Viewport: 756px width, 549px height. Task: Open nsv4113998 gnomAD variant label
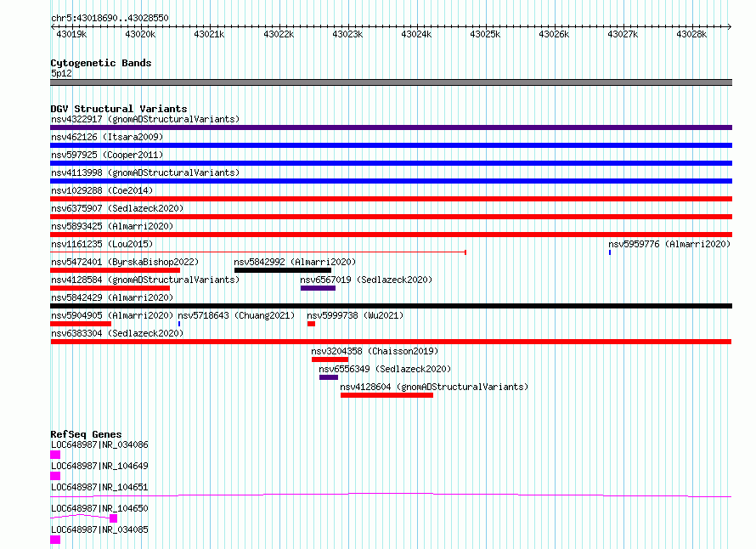tap(145, 173)
